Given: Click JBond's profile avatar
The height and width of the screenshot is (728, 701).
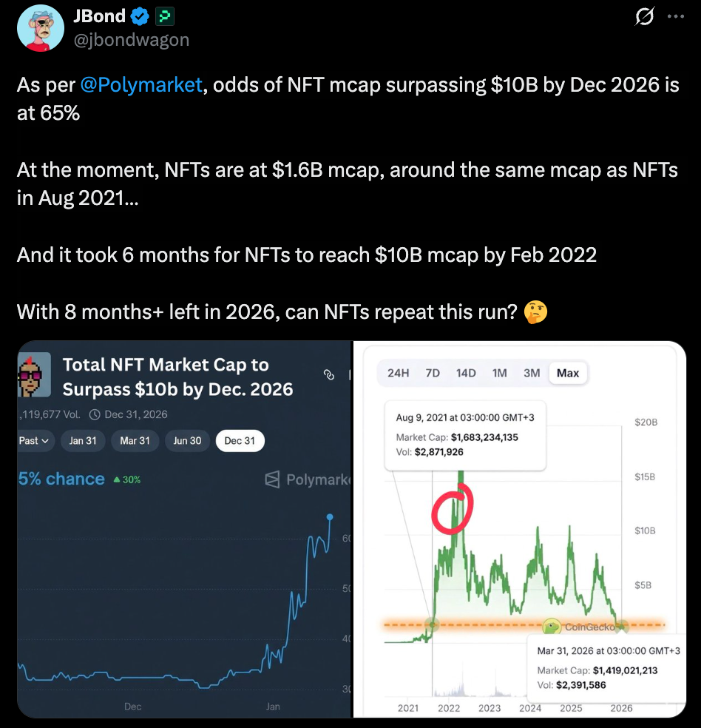Looking at the screenshot, I should click(x=41, y=27).
